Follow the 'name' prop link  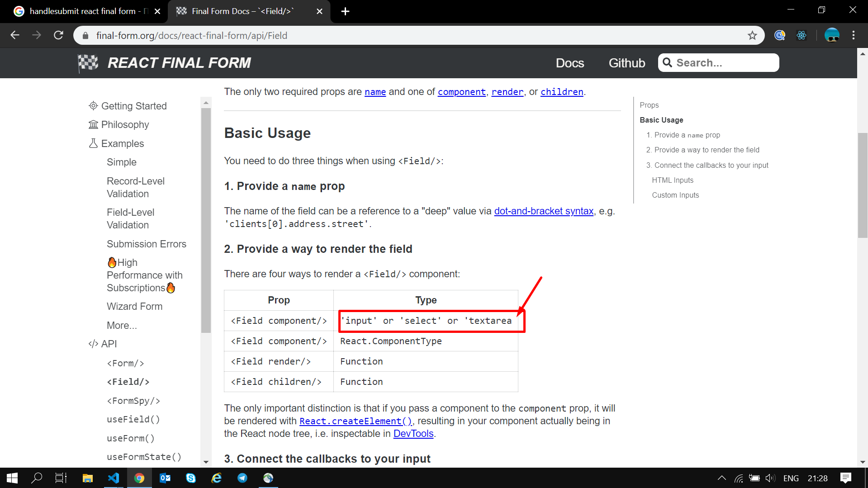coord(375,92)
